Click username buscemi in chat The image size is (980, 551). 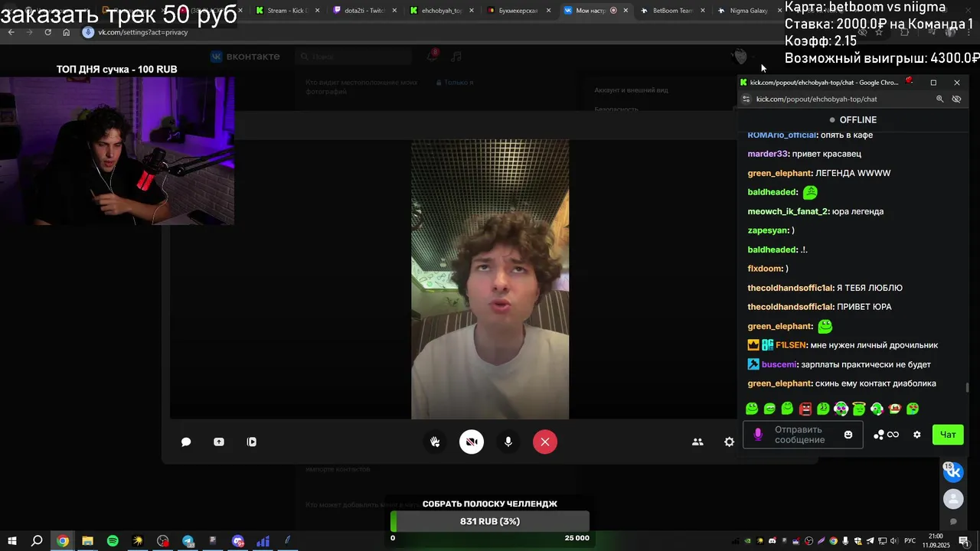click(x=779, y=364)
